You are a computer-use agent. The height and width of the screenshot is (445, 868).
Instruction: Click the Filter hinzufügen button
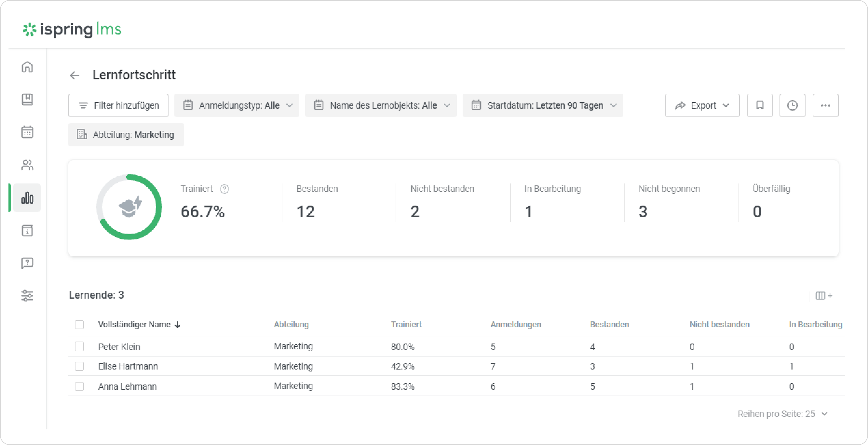tap(118, 105)
